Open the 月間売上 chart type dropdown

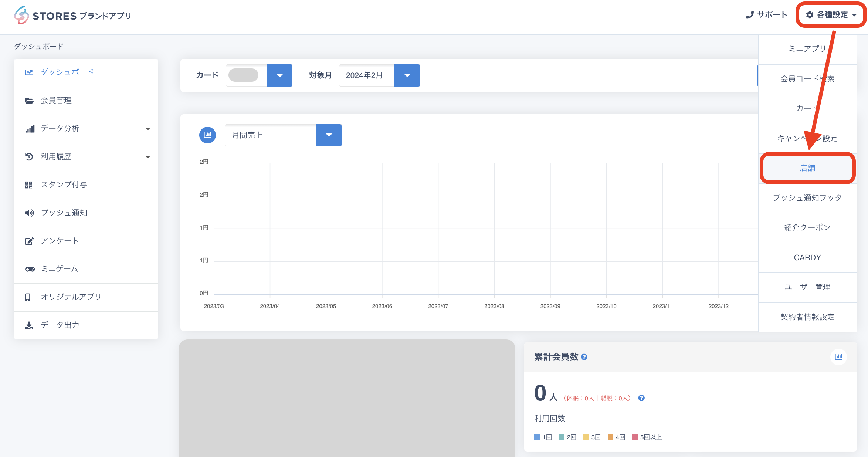pos(329,135)
